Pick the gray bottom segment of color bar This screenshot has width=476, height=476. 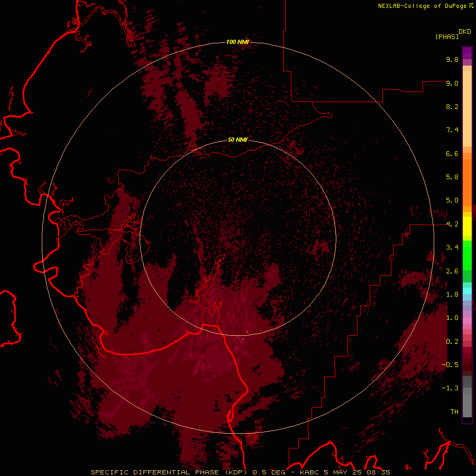(467, 406)
